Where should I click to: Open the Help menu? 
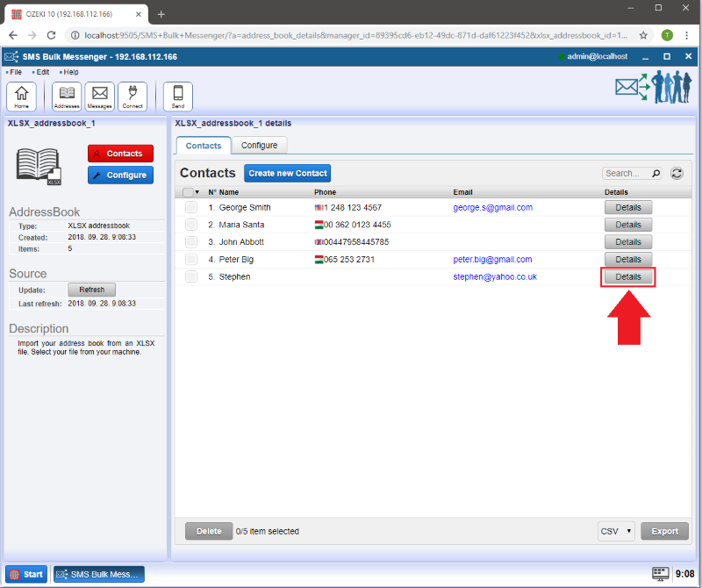click(70, 71)
